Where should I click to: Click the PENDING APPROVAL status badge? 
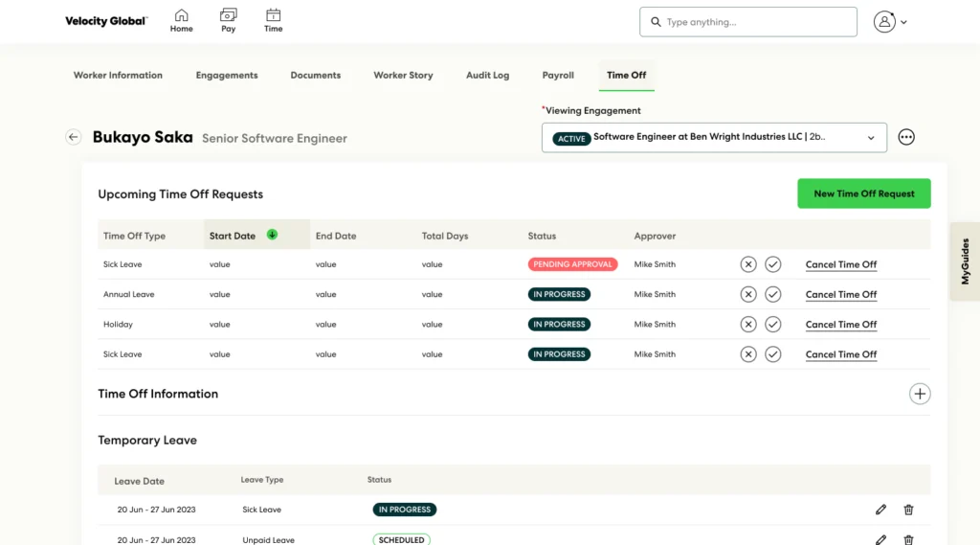coord(572,264)
